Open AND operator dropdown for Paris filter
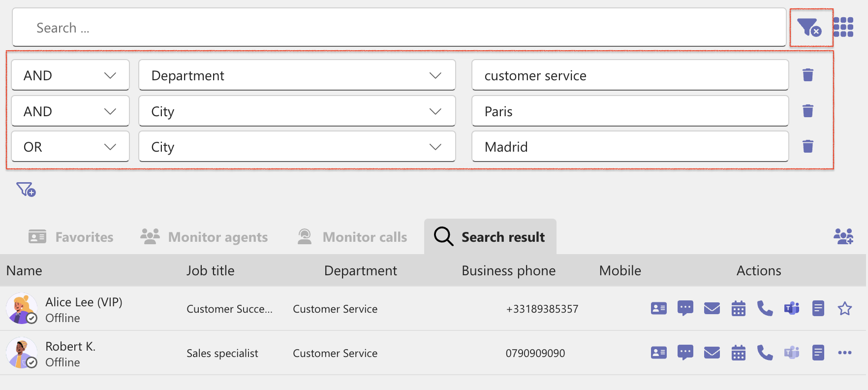Image resolution: width=868 pixels, height=390 pixels. [70, 111]
